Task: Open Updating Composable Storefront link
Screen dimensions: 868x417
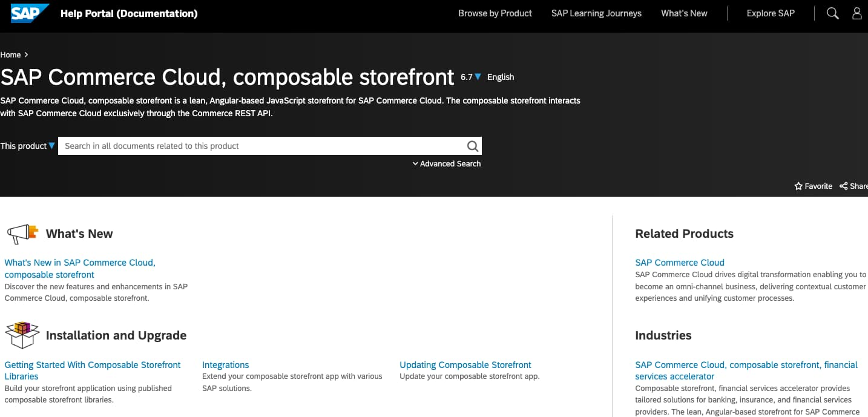Action: 465,365
